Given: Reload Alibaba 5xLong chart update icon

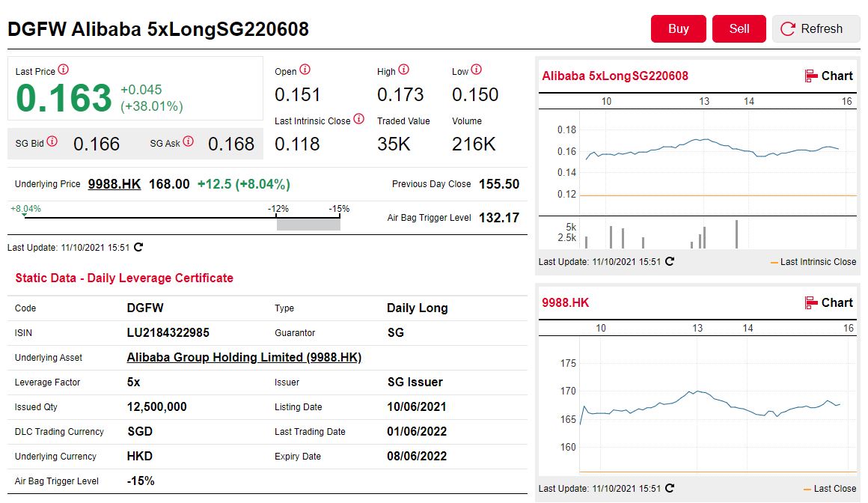Looking at the screenshot, I should tap(669, 261).
